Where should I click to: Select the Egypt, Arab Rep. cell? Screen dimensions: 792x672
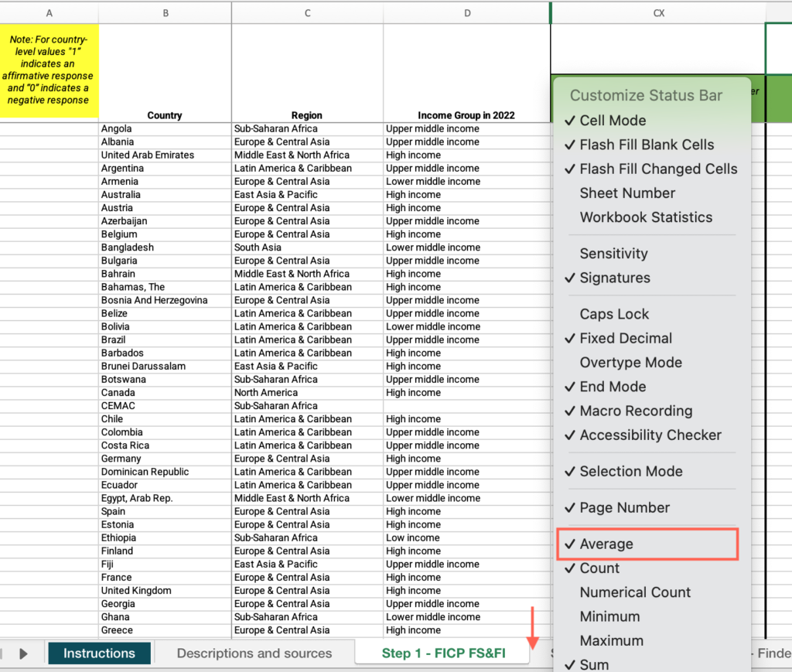pyautogui.click(x=166, y=498)
